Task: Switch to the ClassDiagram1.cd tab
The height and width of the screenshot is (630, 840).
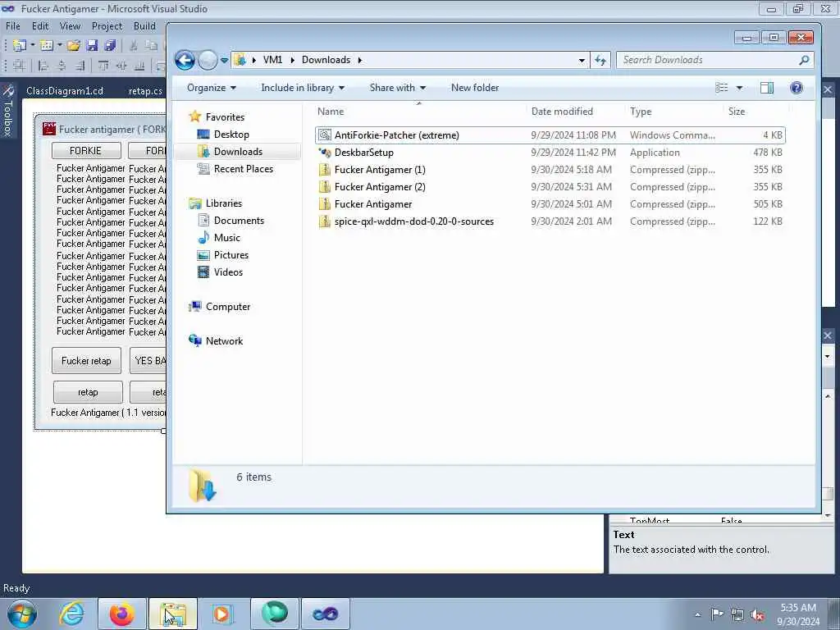Action: [65, 90]
